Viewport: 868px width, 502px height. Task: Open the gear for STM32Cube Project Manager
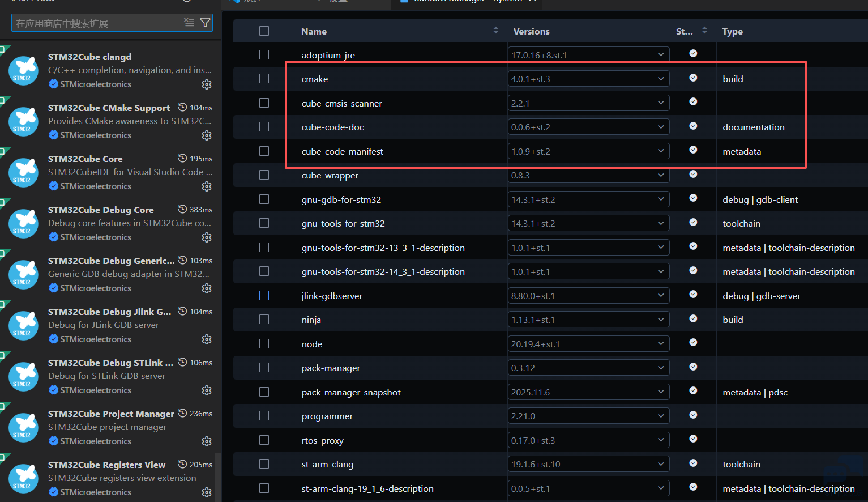207,441
